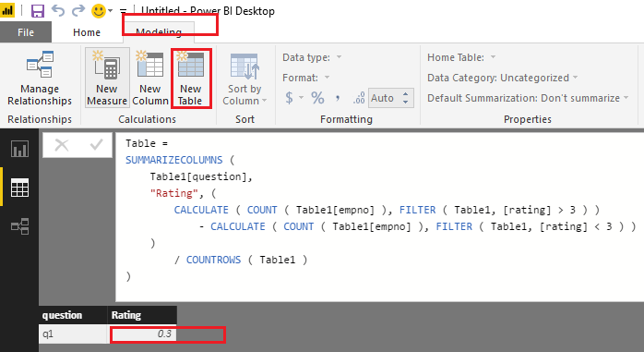
Task: Click SUMMARIZECOLUMNS in the formula
Action: pyautogui.click(x=174, y=160)
